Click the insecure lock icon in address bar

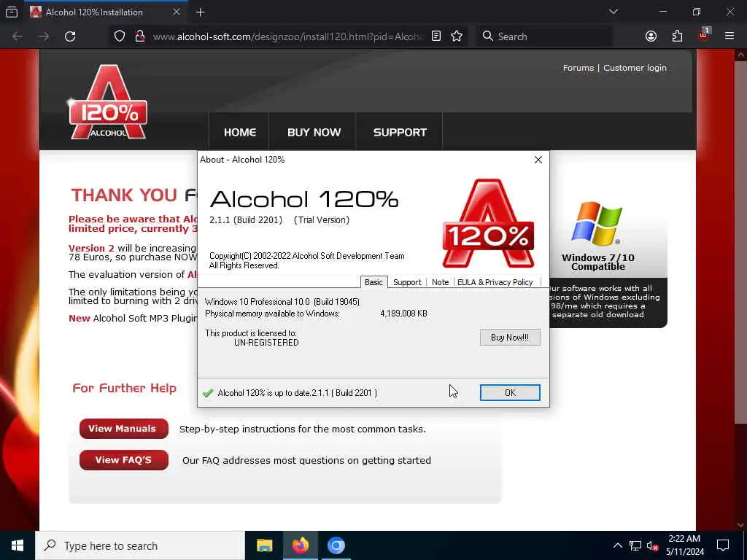[x=139, y=36]
